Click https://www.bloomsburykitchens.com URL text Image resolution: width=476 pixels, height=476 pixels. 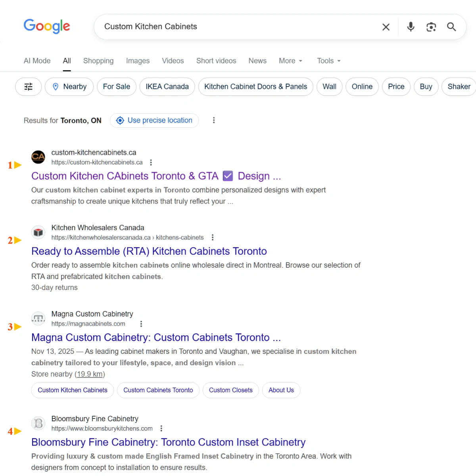point(102,428)
